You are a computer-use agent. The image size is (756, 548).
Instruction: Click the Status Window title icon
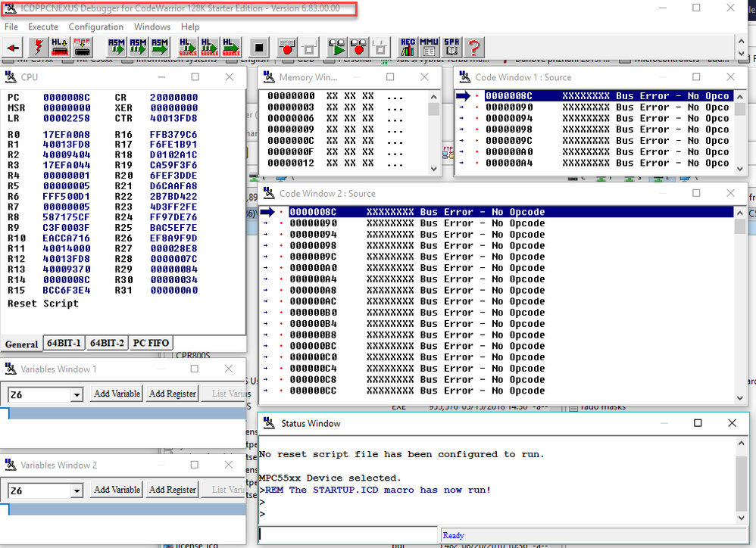coord(269,423)
